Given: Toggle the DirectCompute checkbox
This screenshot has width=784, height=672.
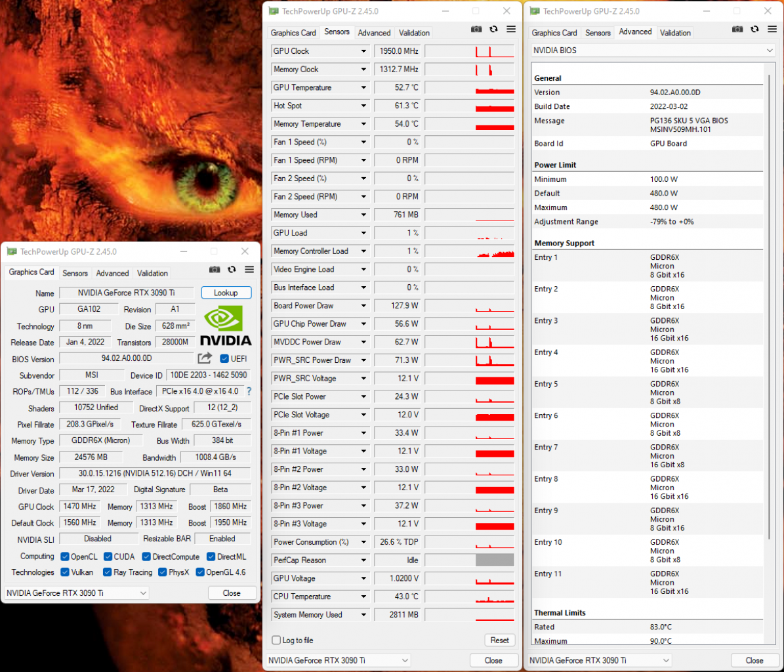Looking at the screenshot, I should pyautogui.click(x=146, y=556).
